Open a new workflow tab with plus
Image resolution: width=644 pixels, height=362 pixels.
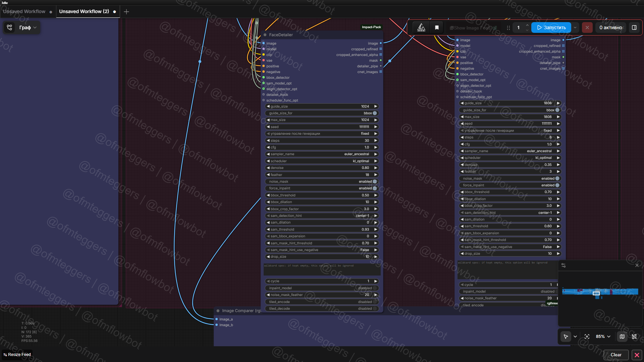(126, 12)
